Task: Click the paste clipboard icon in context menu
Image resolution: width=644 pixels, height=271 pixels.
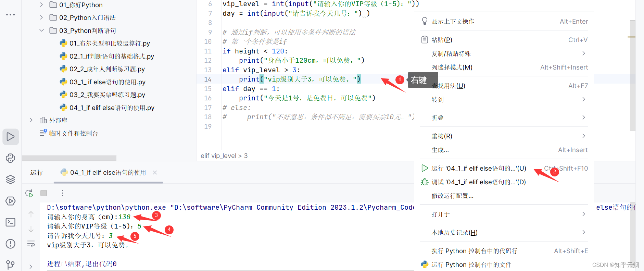Action: pos(425,40)
